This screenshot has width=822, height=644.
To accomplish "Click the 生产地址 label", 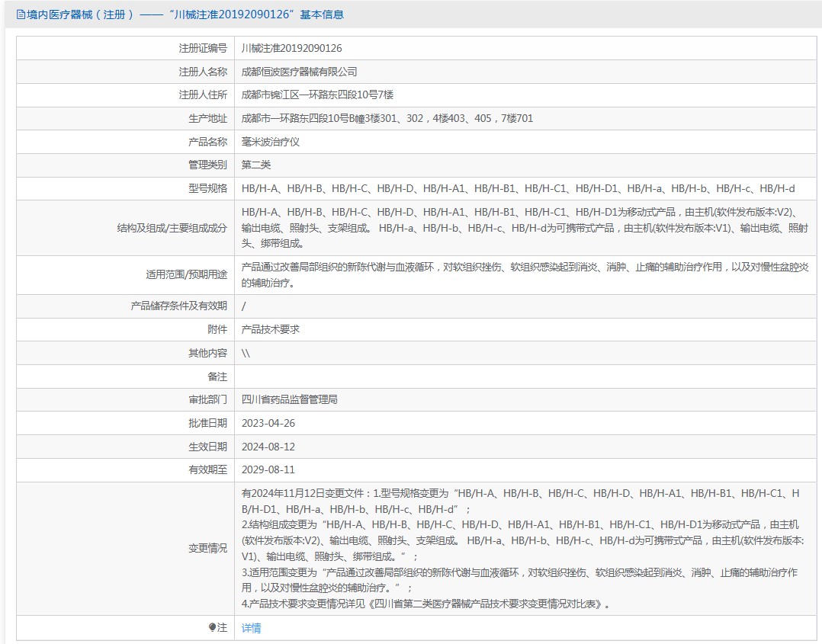I will tap(207, 118).
